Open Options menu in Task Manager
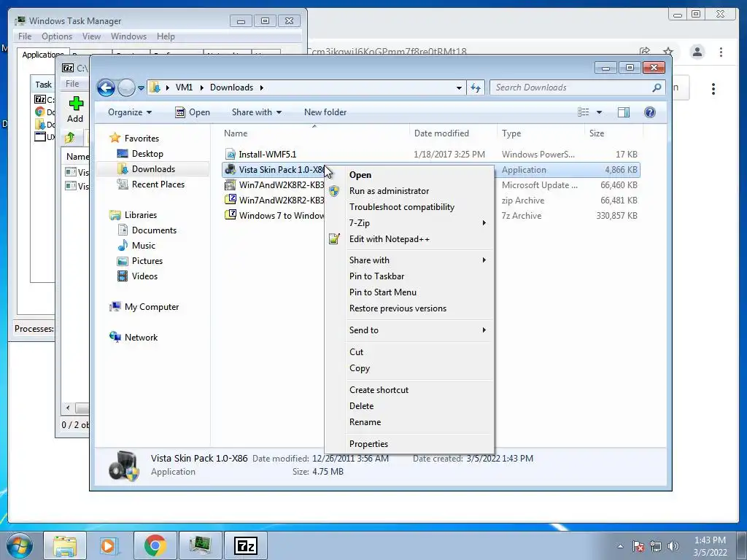This screenshot has width=747, height=560. [57, 36]
